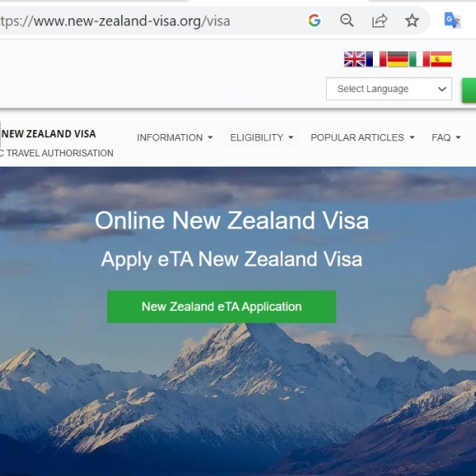This screenshot has width=476, height=476.
Task: Open the Select Language dropdown
Action: [x=389, y=89]
